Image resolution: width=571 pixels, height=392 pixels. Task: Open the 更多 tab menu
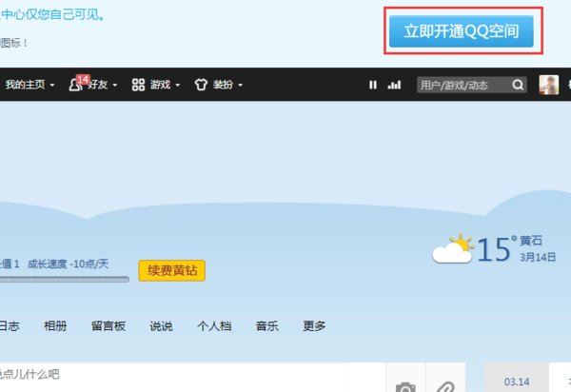pos(314,325)
